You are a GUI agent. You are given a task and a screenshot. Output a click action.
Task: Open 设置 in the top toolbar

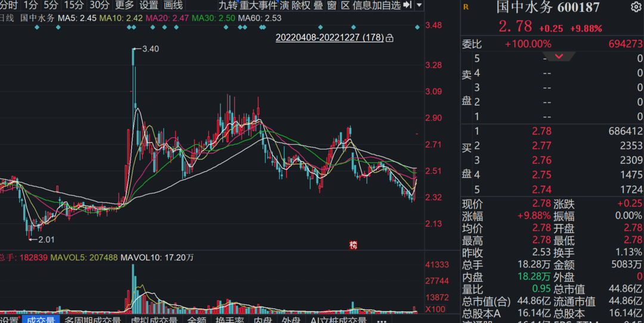(x=148, y=5)
